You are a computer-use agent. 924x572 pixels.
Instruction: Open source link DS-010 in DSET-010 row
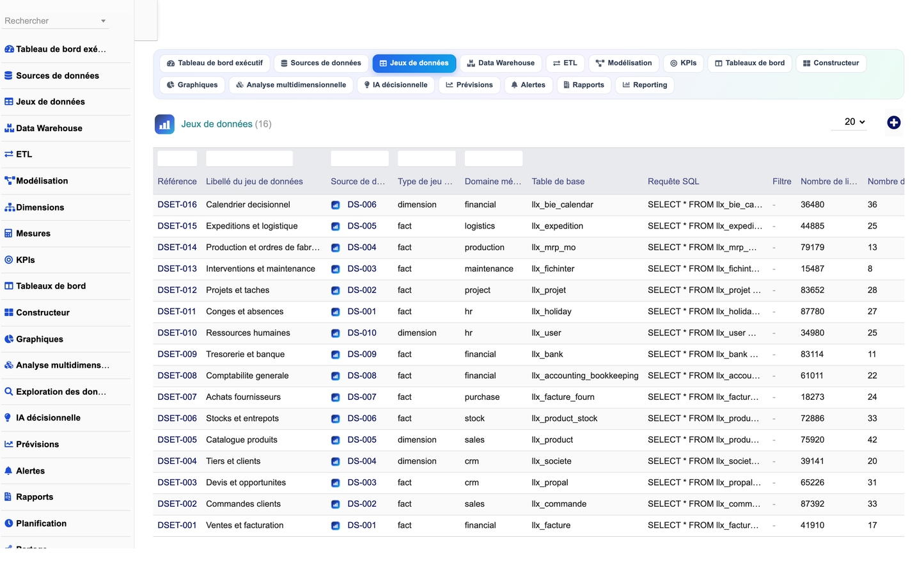point(362,333)
